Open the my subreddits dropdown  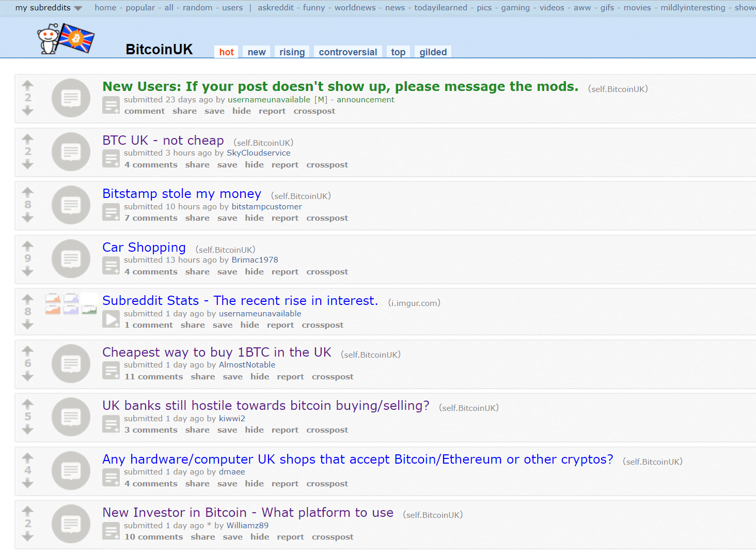[49, 8]
